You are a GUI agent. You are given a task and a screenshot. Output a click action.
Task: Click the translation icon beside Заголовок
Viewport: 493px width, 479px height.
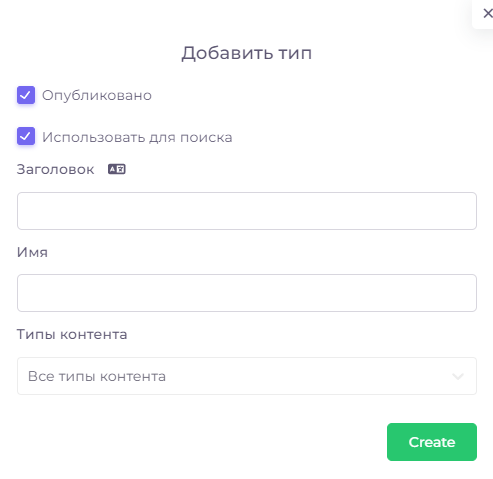click(117, 169)
